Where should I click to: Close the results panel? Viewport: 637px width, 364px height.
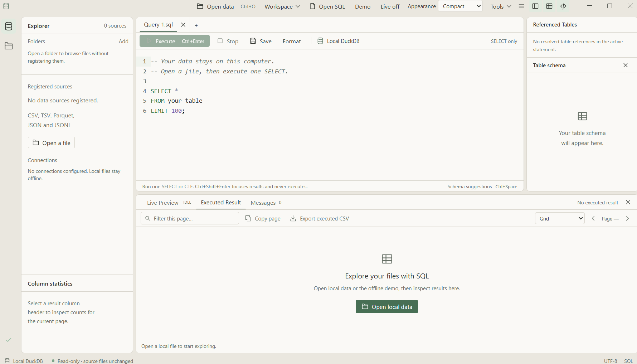628,202
